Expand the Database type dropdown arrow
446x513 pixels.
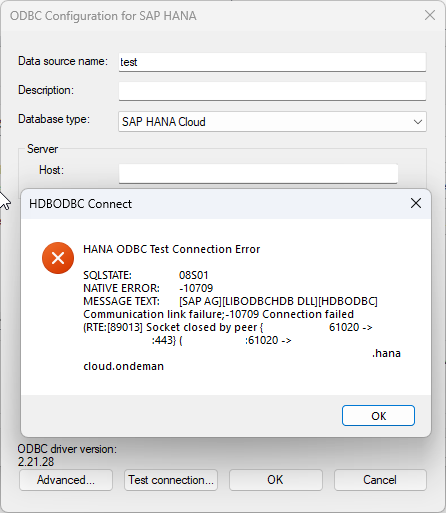pyautogui.click(x=418, y=122)
